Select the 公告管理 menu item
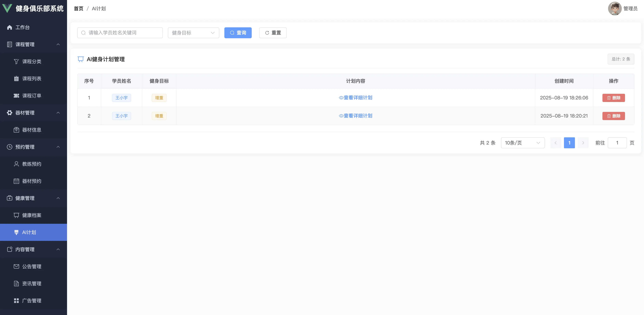Screen dimensions: 644x315 pos(31,266)
